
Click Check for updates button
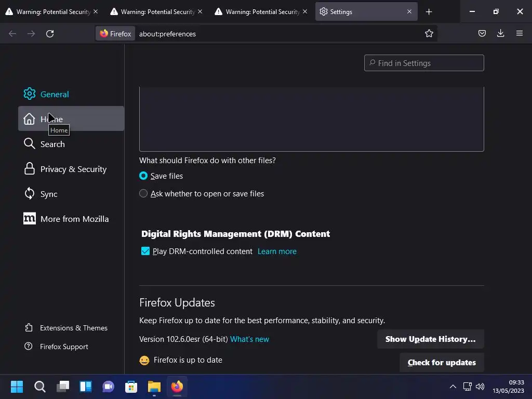442,362
